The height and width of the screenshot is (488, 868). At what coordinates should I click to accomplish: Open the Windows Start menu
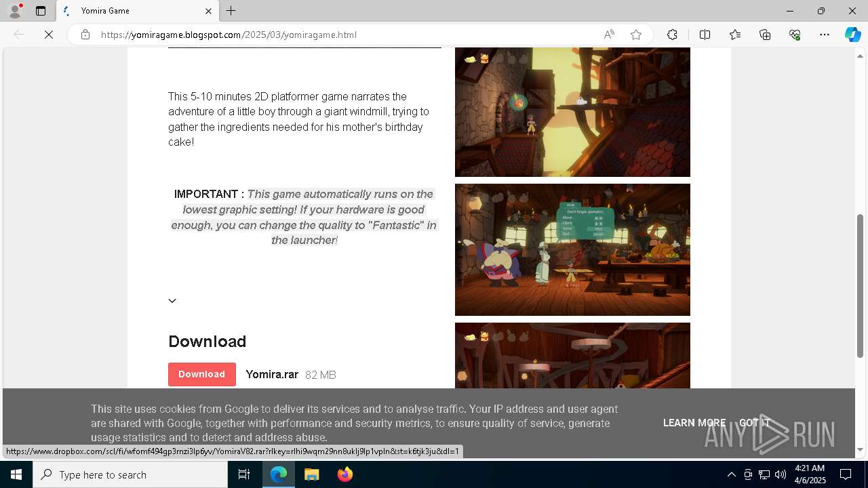click(16, 474)
